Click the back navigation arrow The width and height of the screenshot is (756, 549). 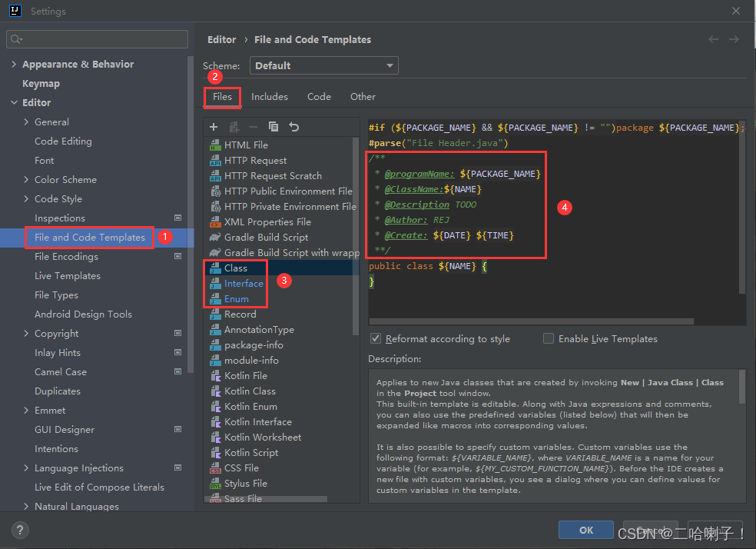pos(714,39)
